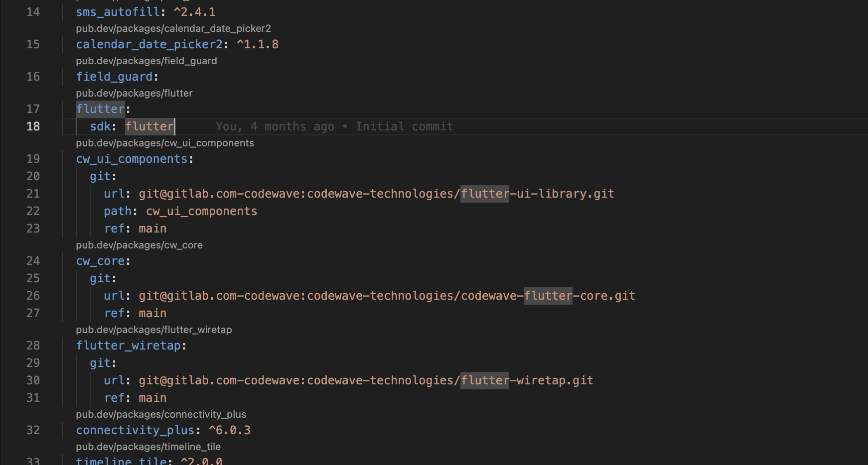This screenshot has width=868, height=465.
Task: Open pub.dev link for calendar_date_picker2
Action: pos(174,28)
